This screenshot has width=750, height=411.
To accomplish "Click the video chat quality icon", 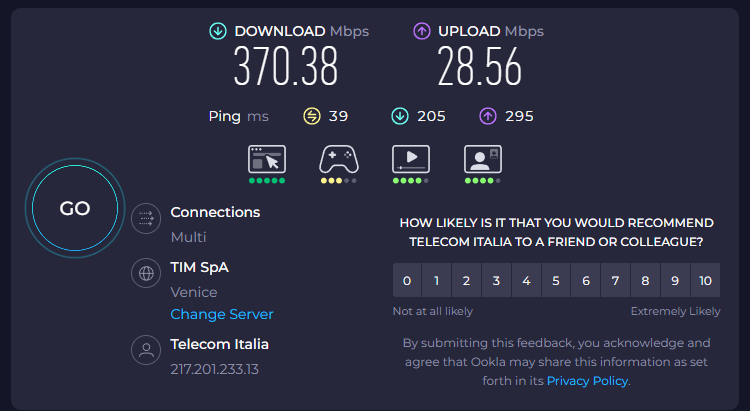I will click(483, 160).
